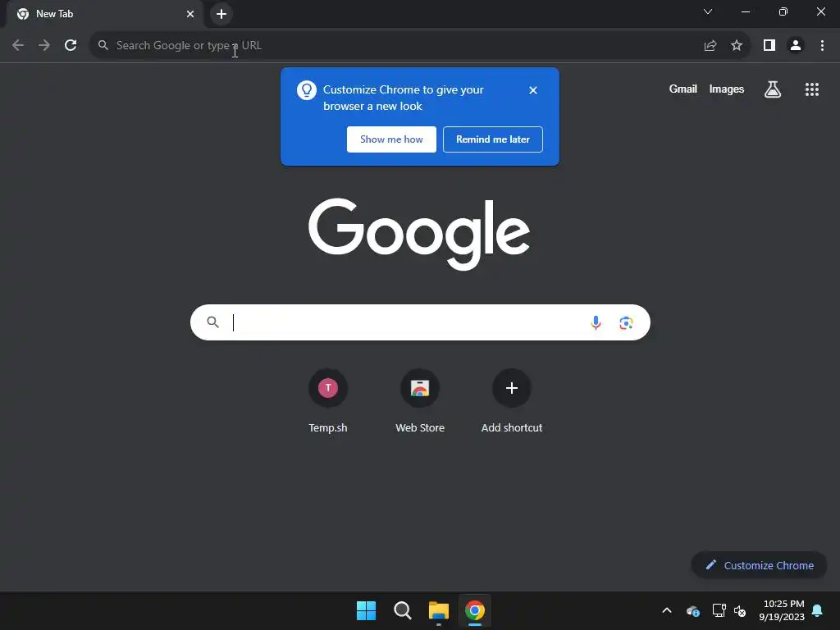Open the profile avatar menu
Screen dimensions: 840x630
[x=796, y=46]
